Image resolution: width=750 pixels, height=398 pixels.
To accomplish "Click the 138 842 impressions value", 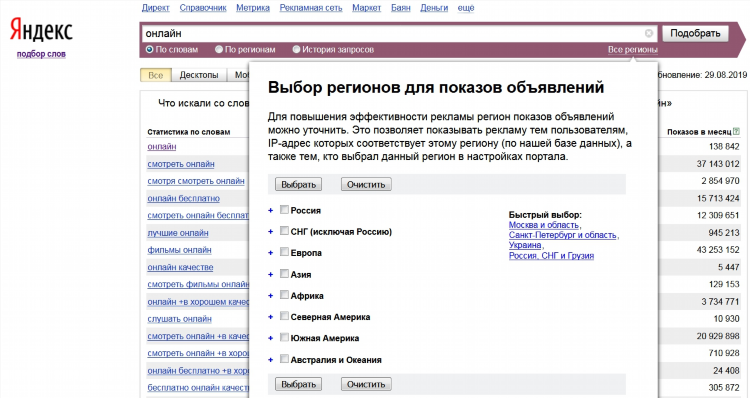I will point(724,147).
